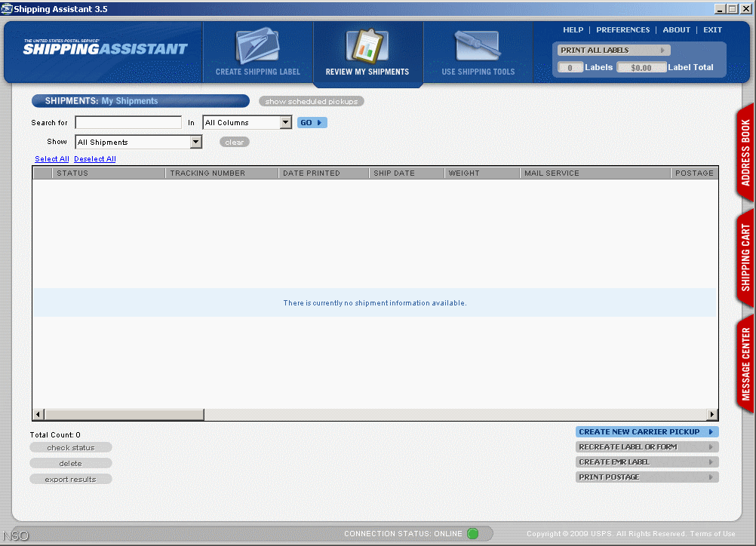This screenshot has height=546, width=756.
Task: Open the Help menu item
Action: pos(573,30)
